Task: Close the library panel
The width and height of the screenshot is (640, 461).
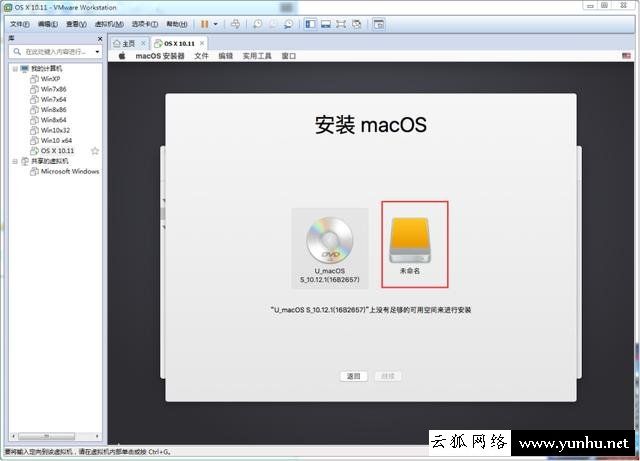Action: 100,39
